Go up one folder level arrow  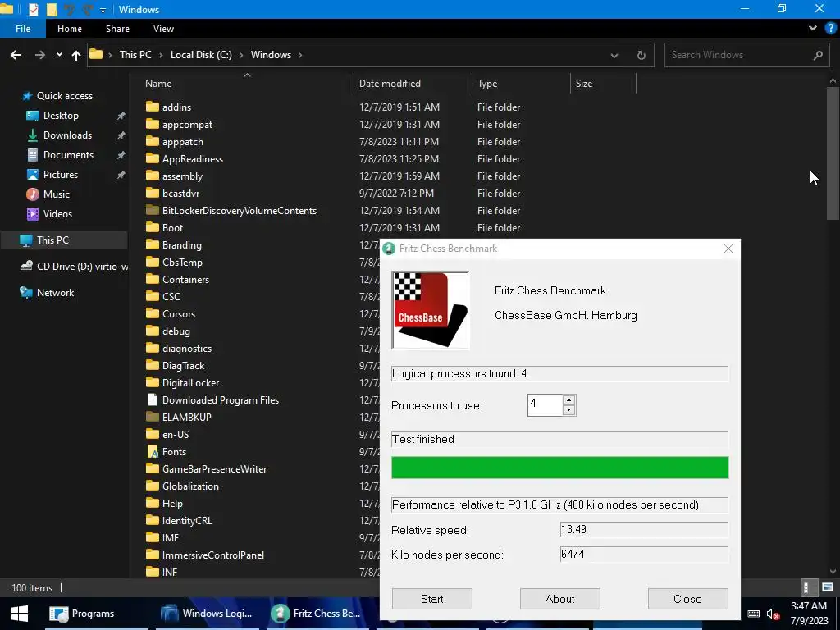(x=76, y=55)
